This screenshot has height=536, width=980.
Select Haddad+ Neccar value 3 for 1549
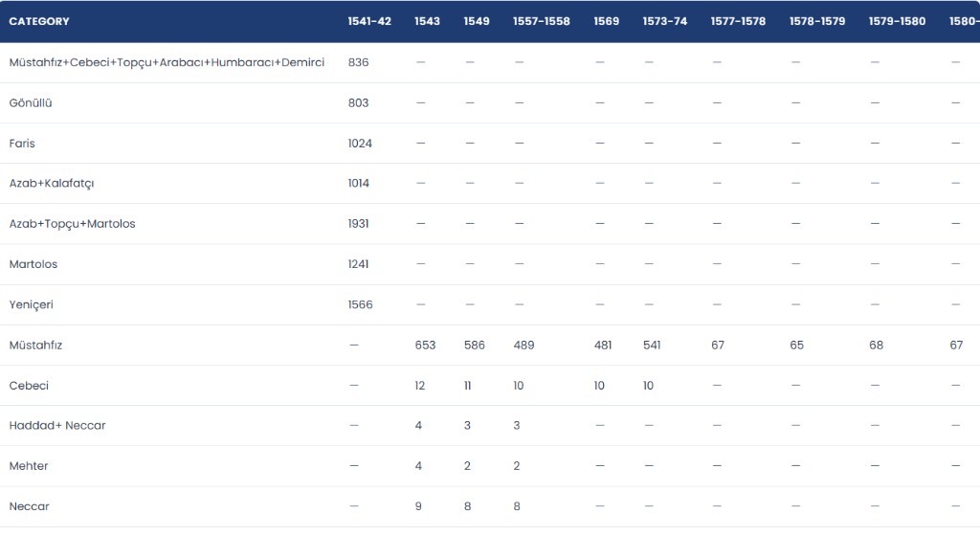click(x=467, y=425)
